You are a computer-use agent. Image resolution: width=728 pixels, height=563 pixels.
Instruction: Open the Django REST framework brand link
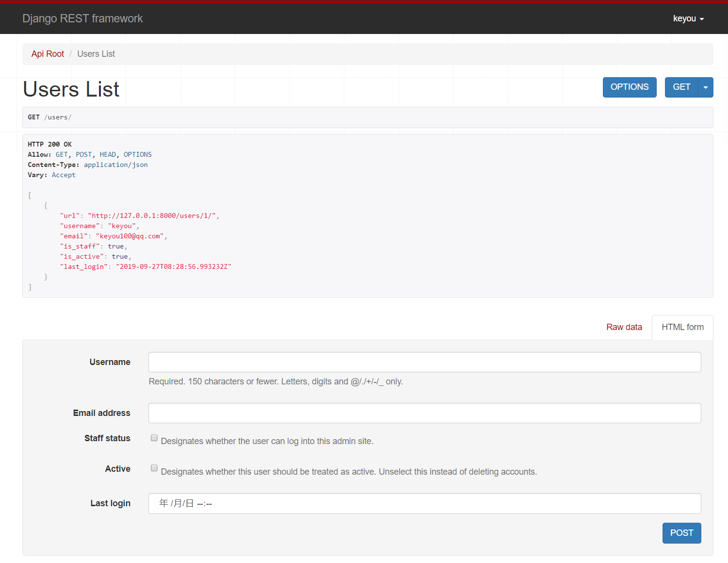[82, 18]
